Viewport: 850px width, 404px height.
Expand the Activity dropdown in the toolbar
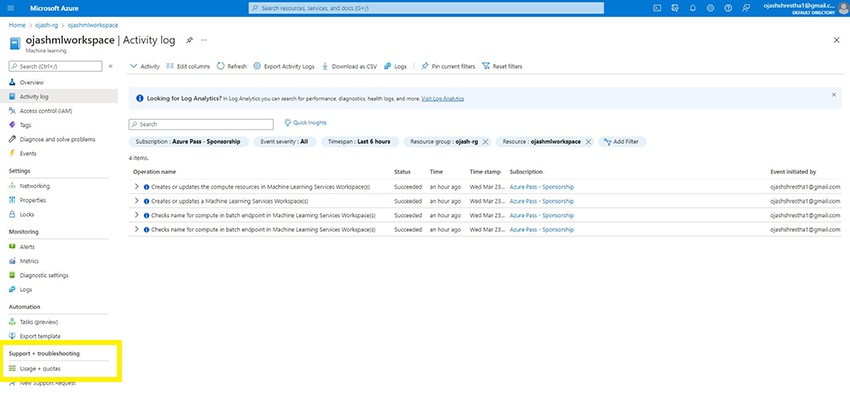[x=145, y=66]
